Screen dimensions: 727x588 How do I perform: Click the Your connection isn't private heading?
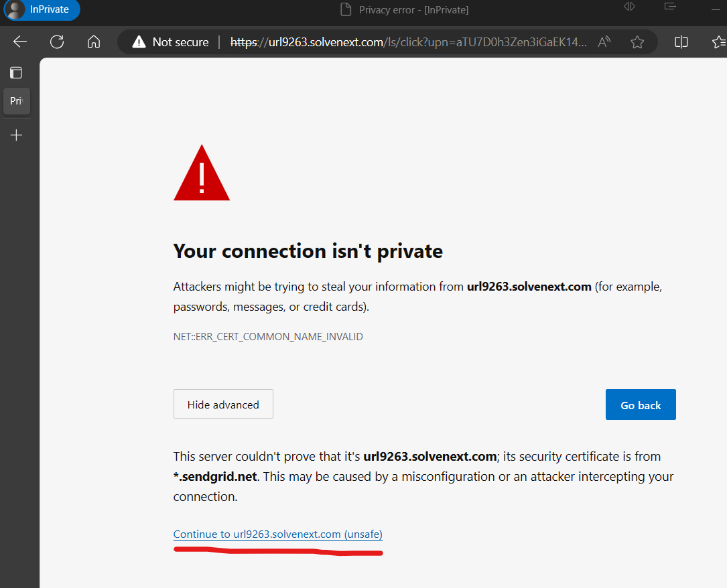pos(308,251)
